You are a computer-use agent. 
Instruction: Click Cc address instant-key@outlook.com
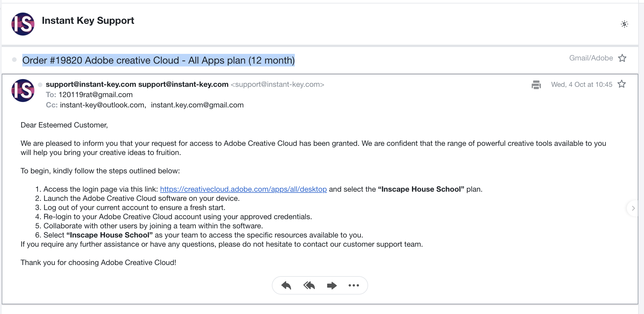point(102,105)
